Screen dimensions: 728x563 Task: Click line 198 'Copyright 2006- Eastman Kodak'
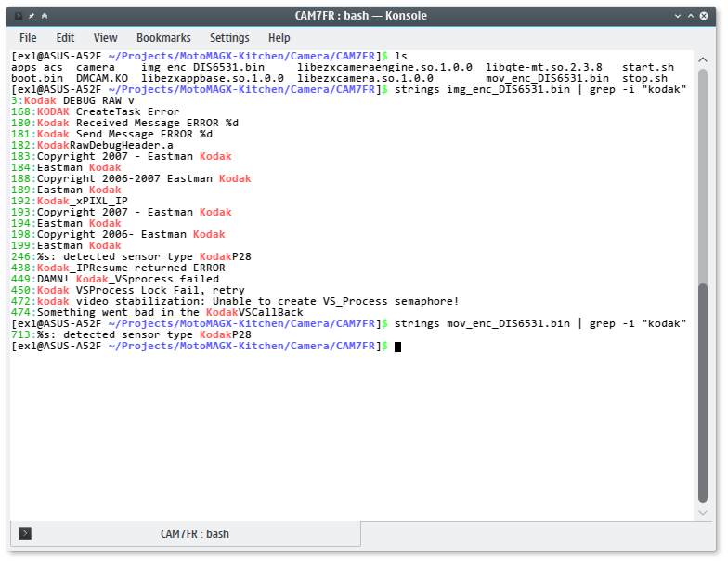pyautogui.click(x=119, y=234)
